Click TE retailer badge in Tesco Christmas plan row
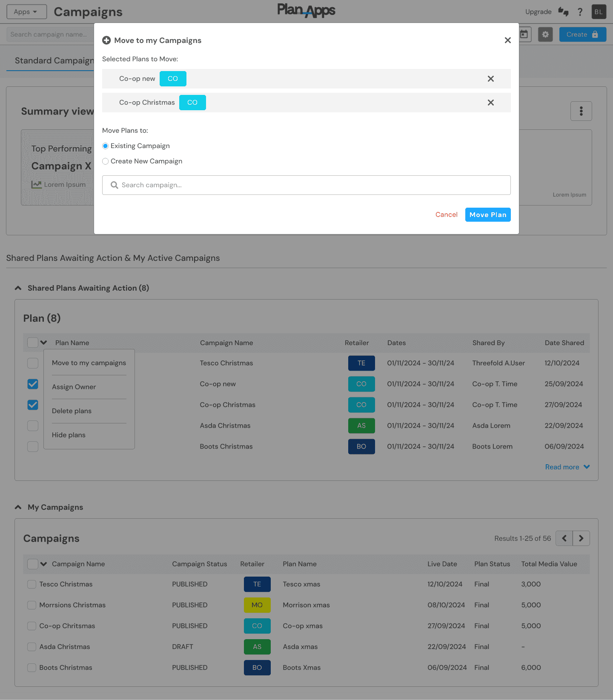 (361, 363)
